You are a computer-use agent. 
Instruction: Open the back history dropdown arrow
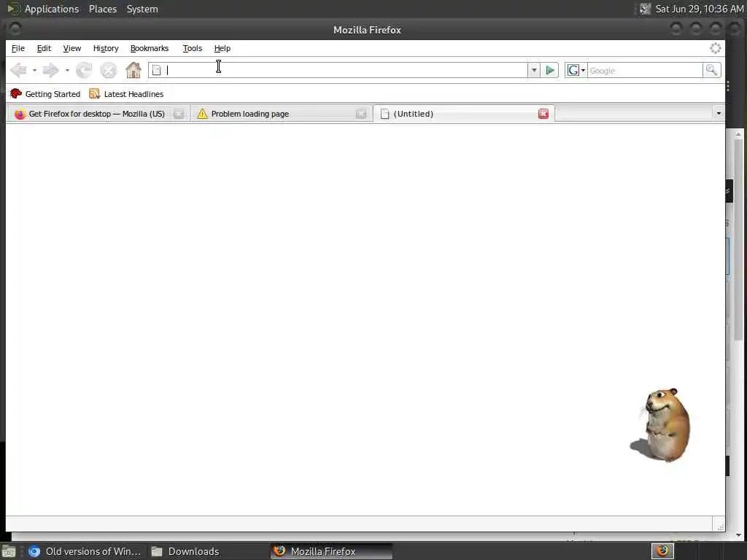[34, 71]
